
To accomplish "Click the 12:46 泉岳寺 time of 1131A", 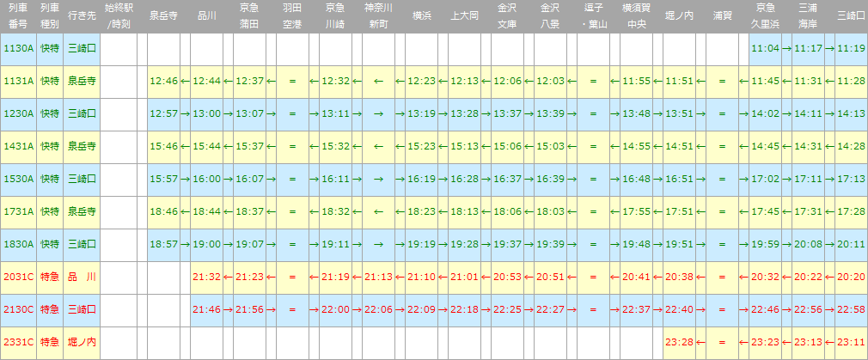I will [x=164, y=81].
